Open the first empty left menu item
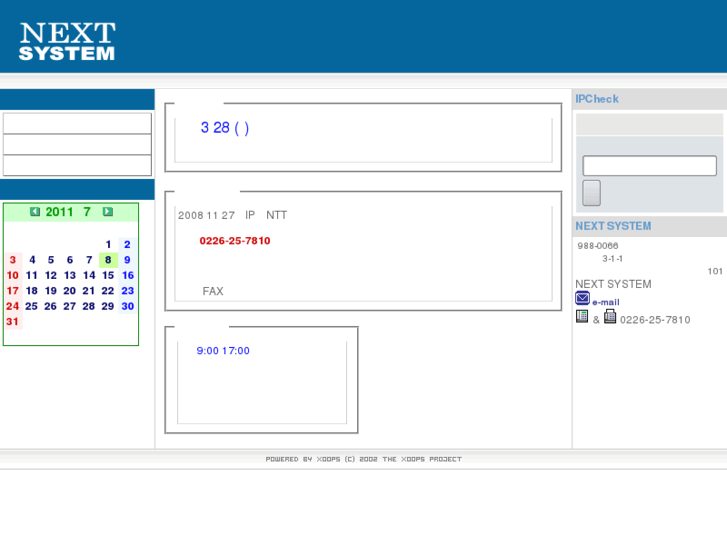727x545 pixels. pyautogui.click(x=77, y=123)
